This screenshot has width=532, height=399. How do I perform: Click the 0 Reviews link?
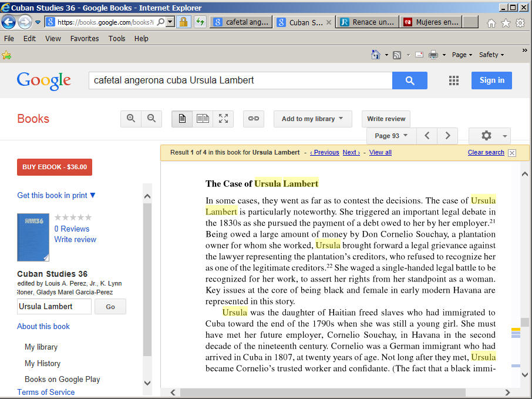tap(72, 229)
